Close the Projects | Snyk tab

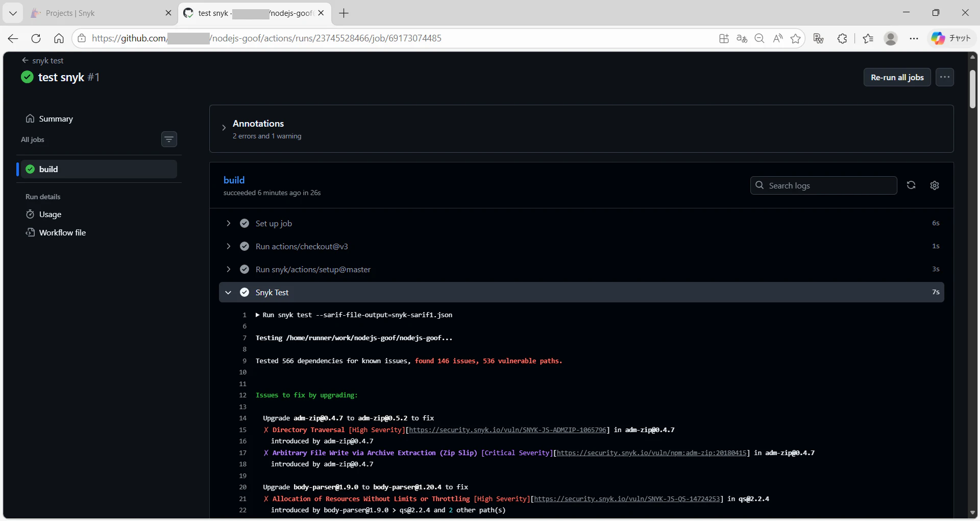(x=168, y=13)
